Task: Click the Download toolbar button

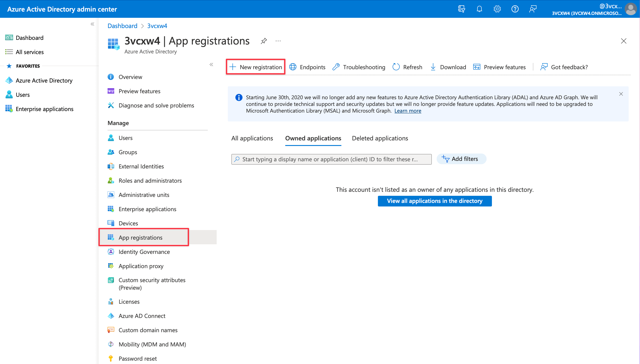Action: (x=448, y=67)
